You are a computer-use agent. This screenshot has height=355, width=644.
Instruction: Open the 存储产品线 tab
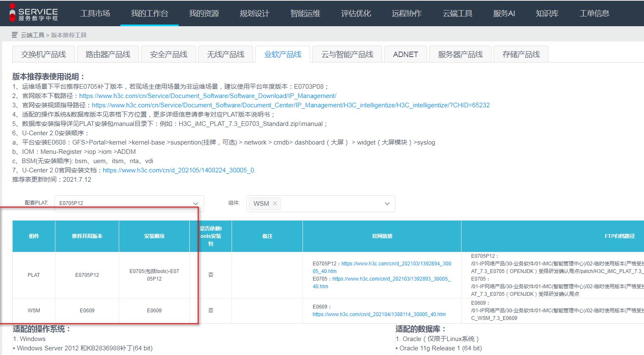point(521,55)
